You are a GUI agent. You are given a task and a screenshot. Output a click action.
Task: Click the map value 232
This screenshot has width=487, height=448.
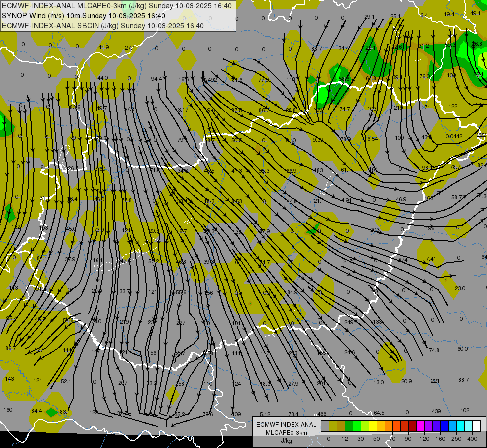point(152,322)
